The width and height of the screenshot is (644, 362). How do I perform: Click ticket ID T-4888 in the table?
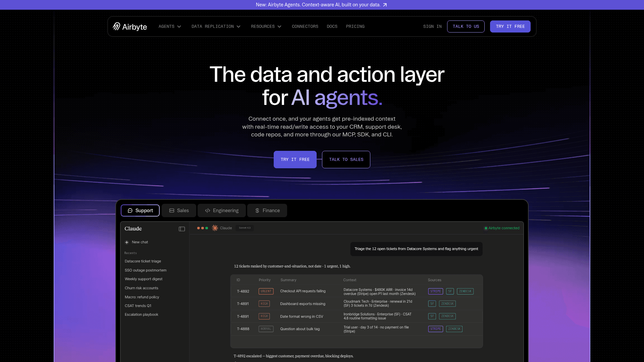(x=243, y=329)
